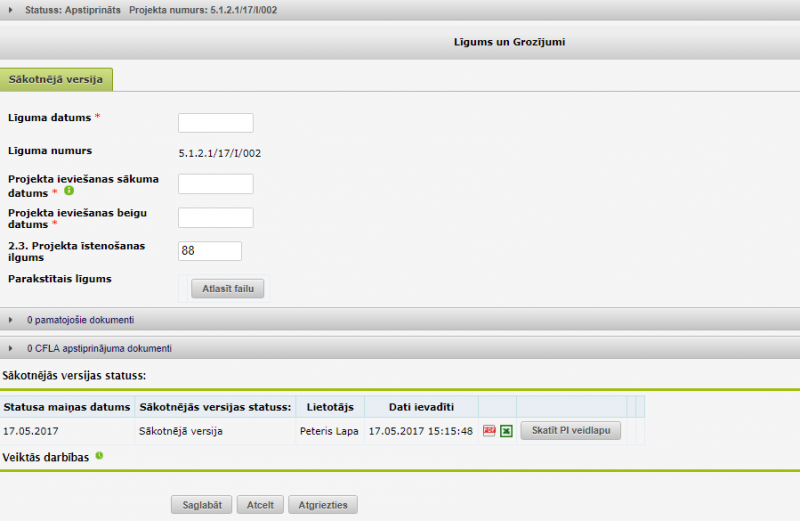Export row with the Excel icon
This screenshot has height=521, width=800.
point(506,431)
